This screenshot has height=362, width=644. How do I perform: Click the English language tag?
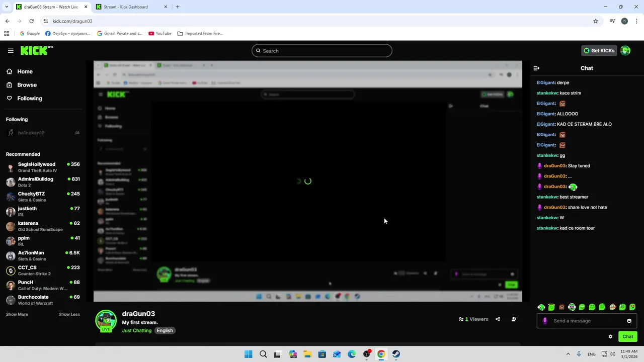[x=165, y=331]
